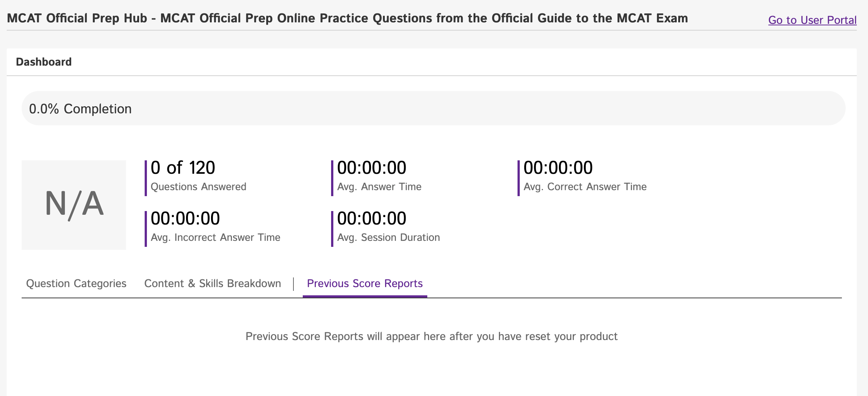Select the Previous Score Reports tab
This screenshot has width=868, height=396.
click(364, 283)
